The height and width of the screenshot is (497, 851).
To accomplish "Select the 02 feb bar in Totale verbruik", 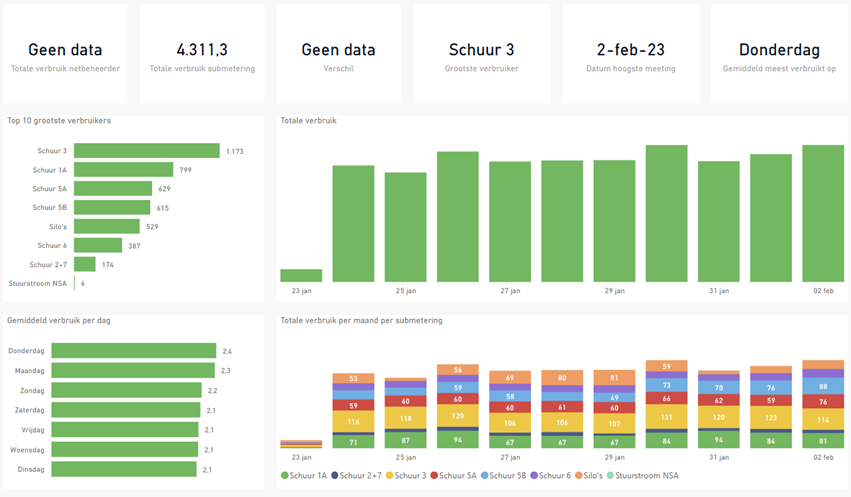I will point(823,214).
